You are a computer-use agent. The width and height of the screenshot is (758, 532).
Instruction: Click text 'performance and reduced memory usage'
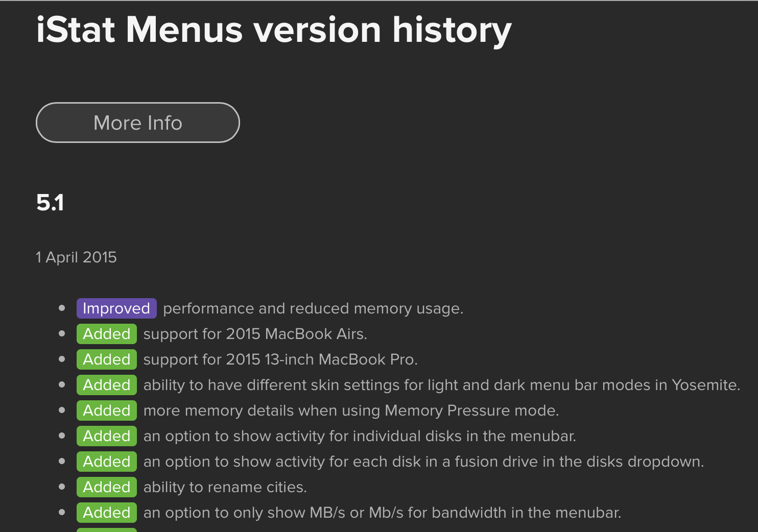(x=313, y=309)
